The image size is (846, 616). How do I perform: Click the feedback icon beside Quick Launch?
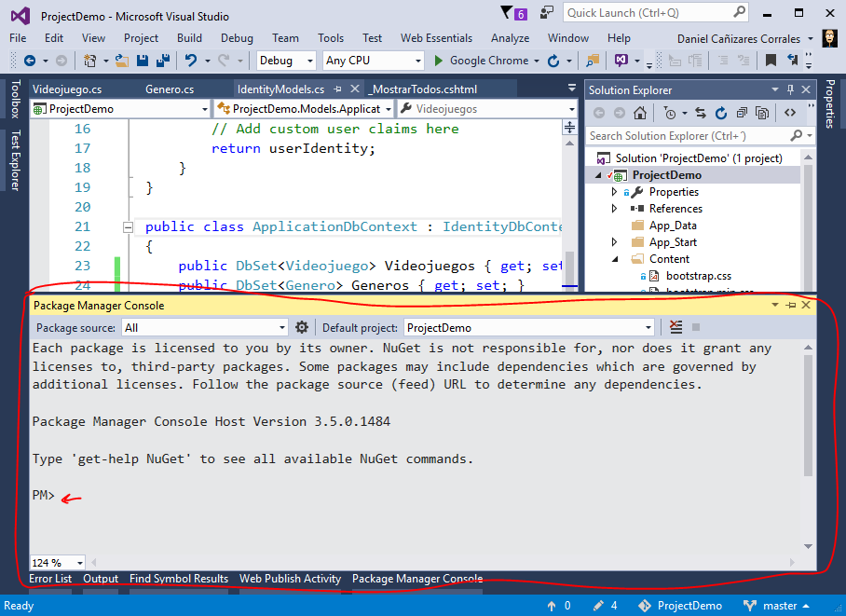pos(547,12)
